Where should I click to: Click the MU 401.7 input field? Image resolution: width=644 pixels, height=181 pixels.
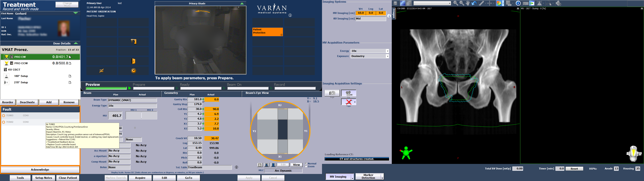click(x=115, y=115)
